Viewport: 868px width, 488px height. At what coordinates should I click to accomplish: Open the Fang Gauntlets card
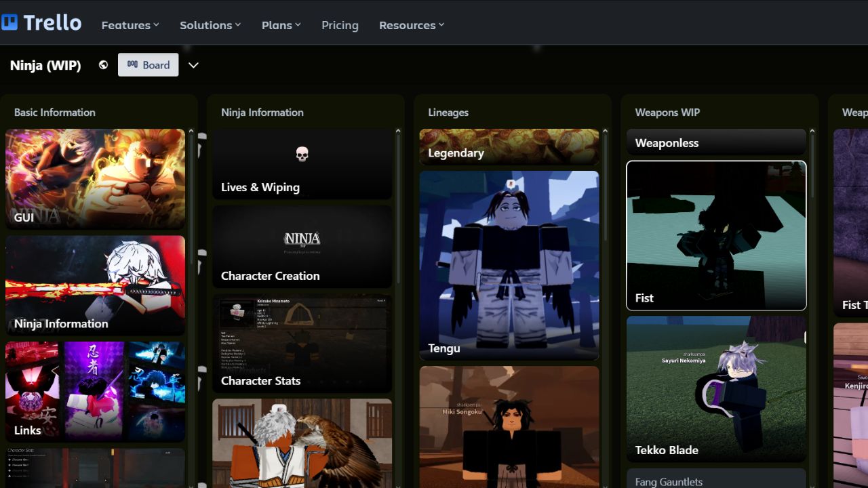click(715, 481)
